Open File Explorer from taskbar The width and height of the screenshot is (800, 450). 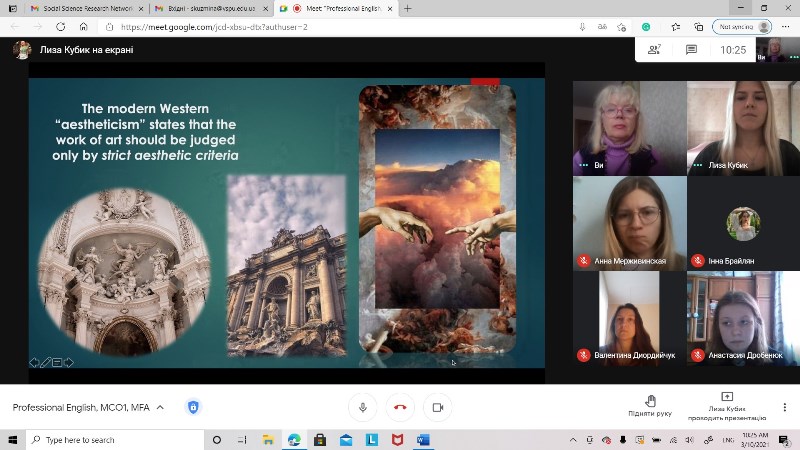[x=268, y=440]
